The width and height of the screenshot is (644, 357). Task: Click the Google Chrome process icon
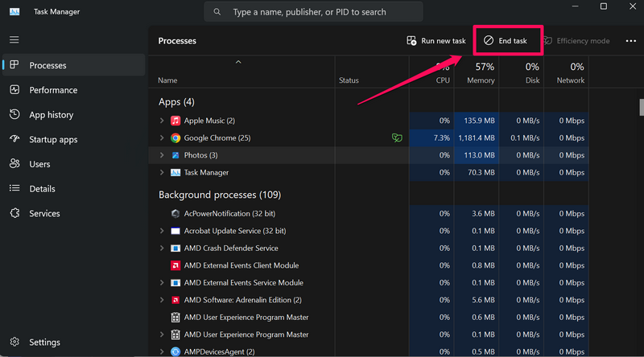[175, 138]
